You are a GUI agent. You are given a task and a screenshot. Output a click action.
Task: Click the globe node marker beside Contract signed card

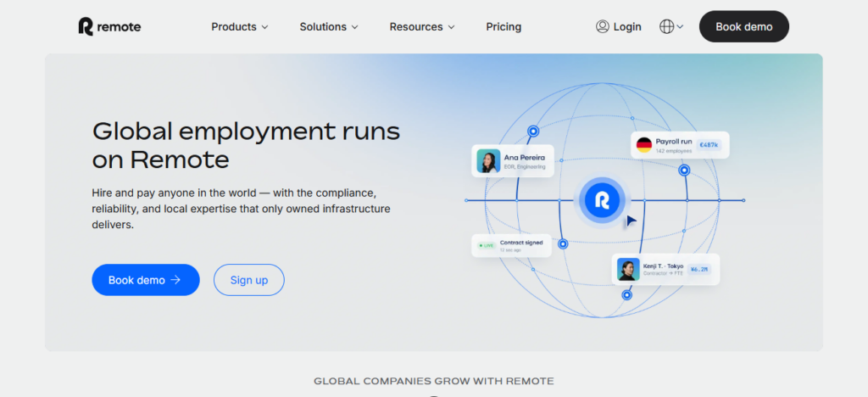pos(563,243)
